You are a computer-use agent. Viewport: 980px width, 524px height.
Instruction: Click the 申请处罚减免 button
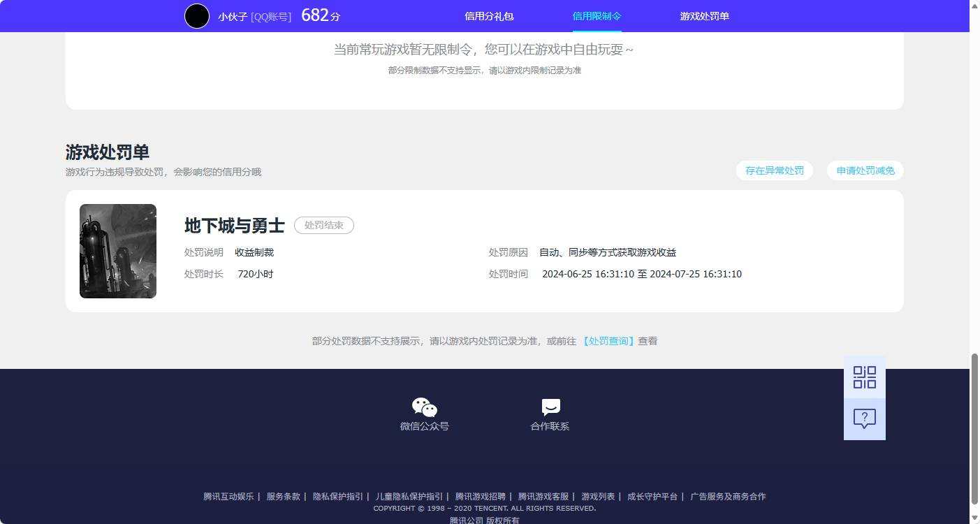(x=865, y=170)
